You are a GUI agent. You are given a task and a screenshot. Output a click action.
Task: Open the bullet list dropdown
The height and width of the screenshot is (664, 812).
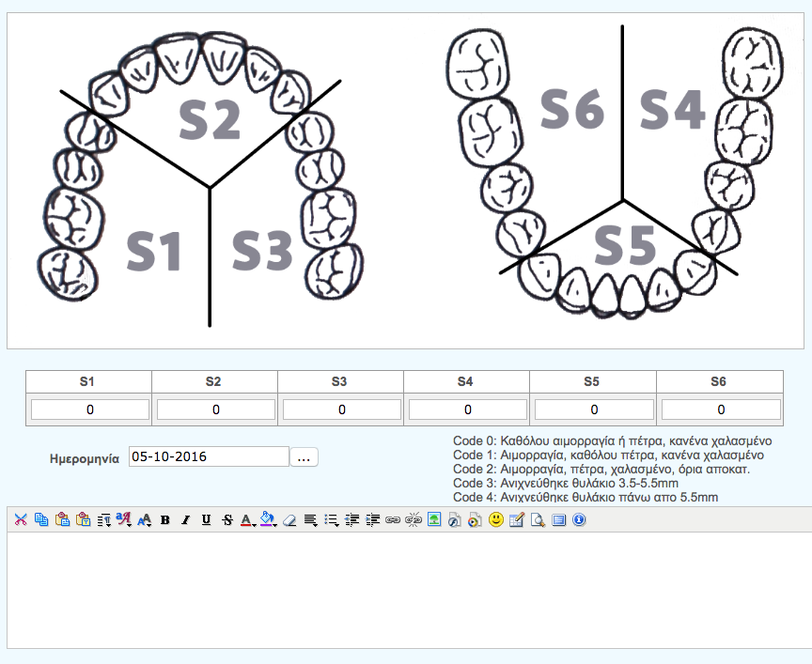click(x=331, y=519)
